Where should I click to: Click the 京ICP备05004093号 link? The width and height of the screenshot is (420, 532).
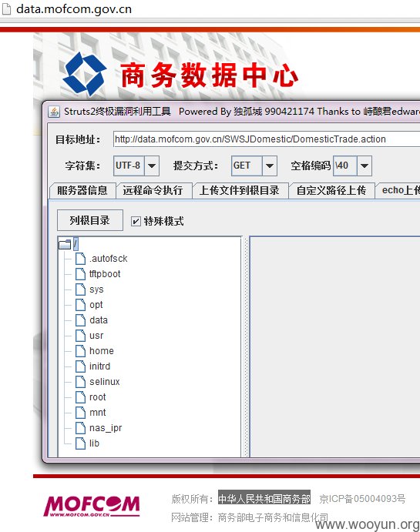click(x=362, y=499)
